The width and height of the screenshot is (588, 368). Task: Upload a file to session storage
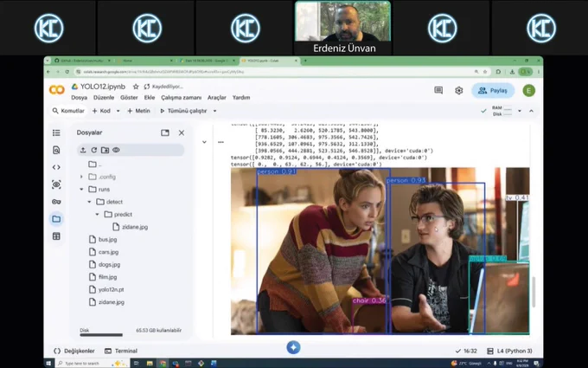[x=83, y=150]
